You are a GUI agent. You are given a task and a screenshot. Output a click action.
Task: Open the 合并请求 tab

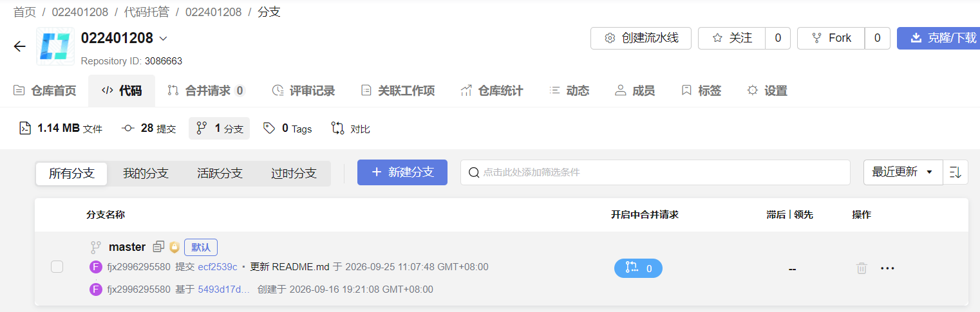coord(206,91)
